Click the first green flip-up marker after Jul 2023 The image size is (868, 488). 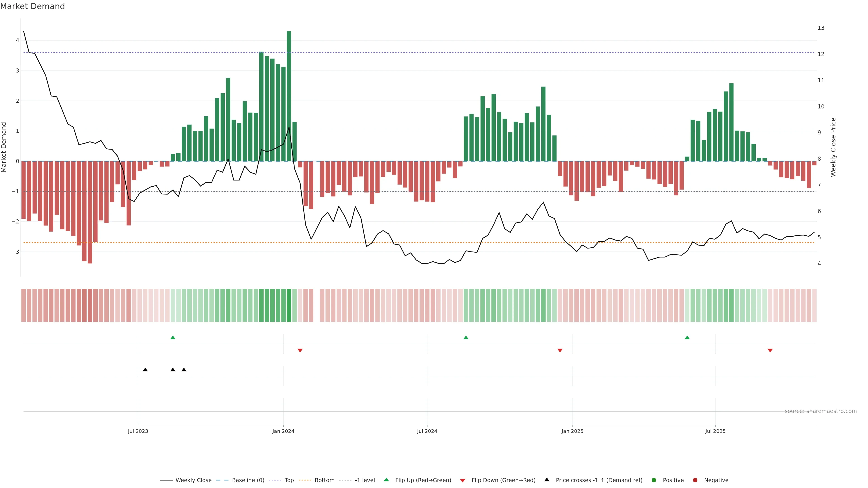tap(173, 338)
